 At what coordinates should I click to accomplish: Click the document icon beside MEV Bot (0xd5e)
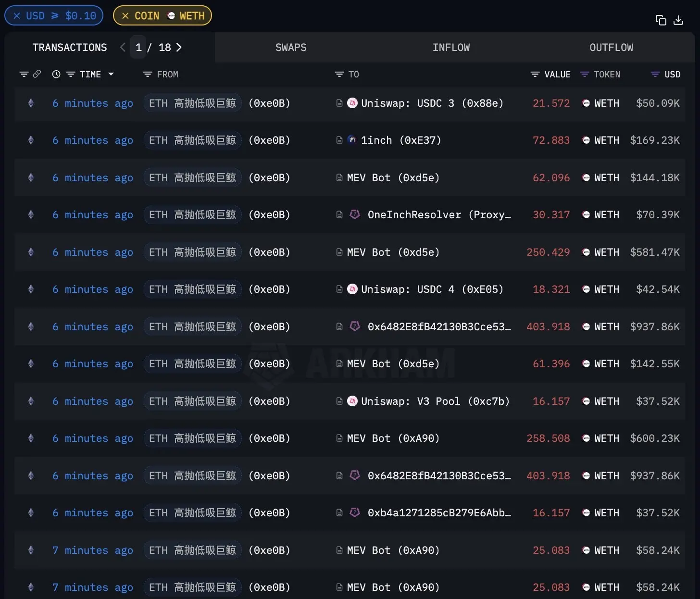tap(340, 177)
